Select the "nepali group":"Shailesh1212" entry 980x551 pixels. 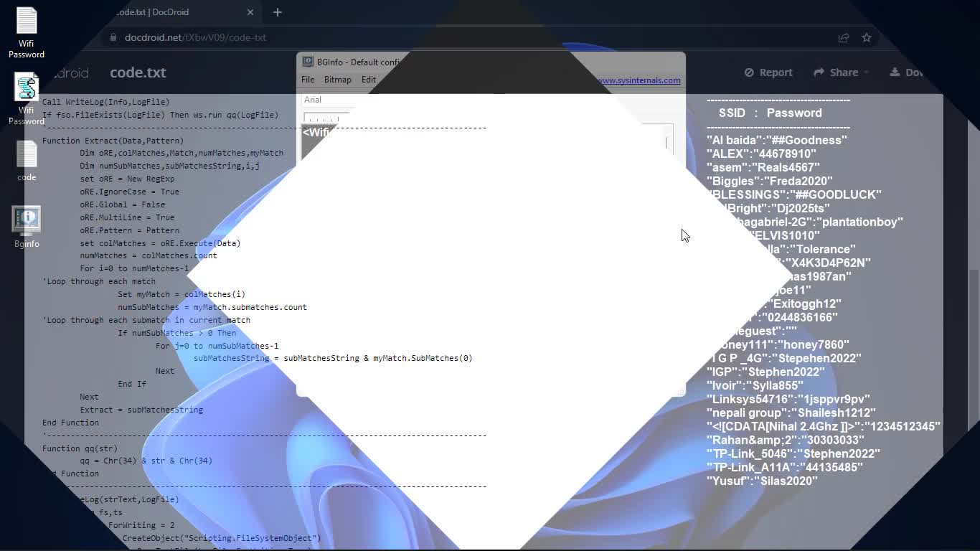click(791, 413)
